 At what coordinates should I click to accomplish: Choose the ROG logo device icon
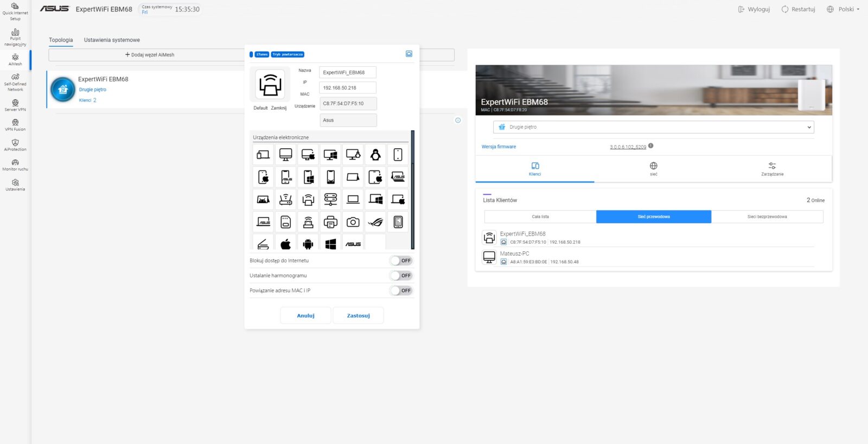375,222
